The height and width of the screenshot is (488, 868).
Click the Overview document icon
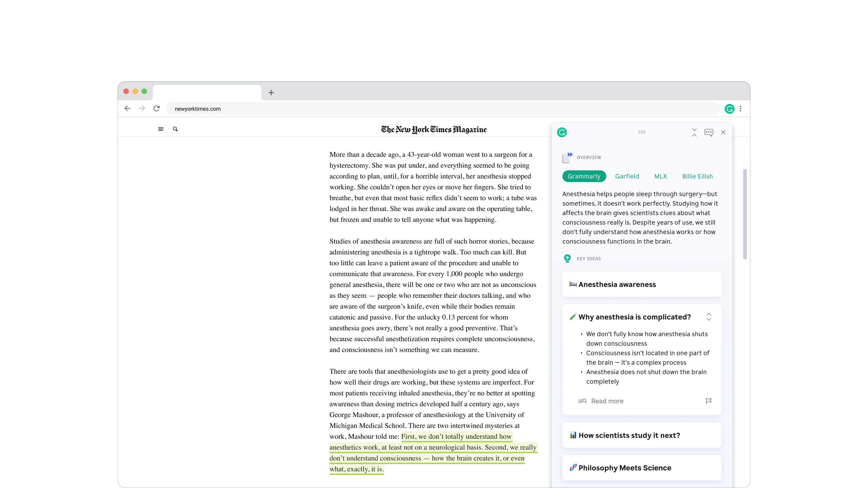pos(567,157)
